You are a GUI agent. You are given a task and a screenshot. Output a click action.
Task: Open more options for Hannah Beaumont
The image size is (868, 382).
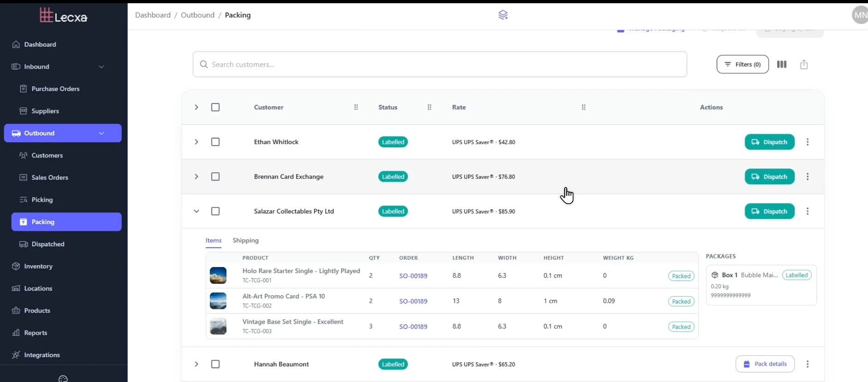[x=808, y=364]
